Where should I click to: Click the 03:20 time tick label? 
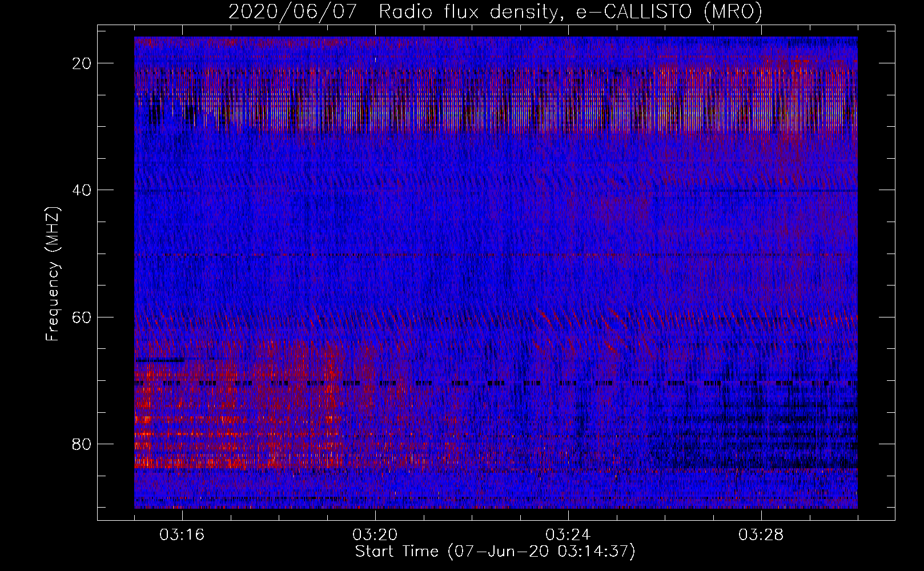pos(375,535)
